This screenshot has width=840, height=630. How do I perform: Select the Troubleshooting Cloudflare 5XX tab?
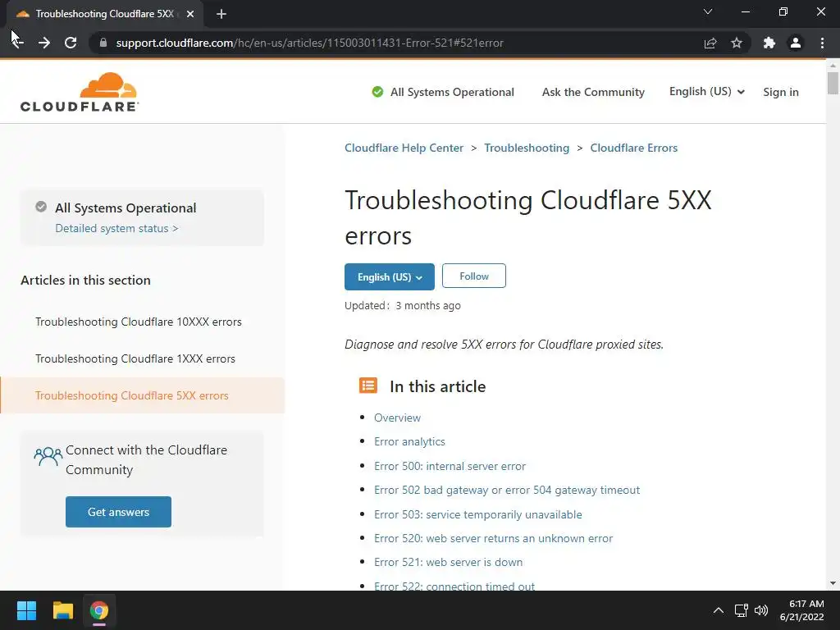click(104, 14)
